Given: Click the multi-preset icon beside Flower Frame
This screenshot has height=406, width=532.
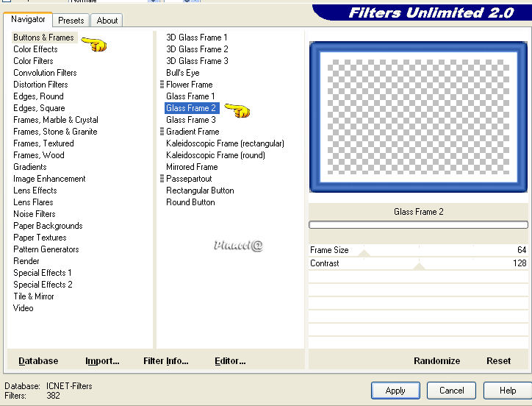Looking at the screenshot, I should [x=162, y=85].
